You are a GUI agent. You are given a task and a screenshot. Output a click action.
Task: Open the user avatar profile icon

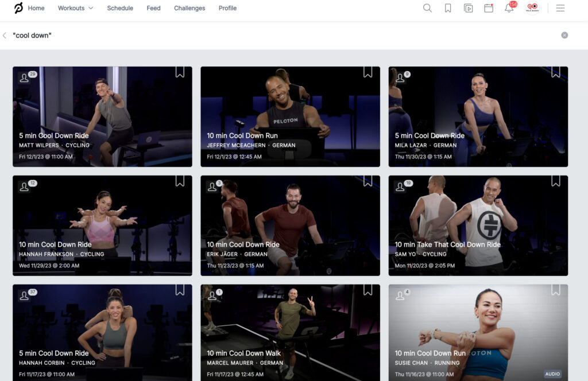532,7
